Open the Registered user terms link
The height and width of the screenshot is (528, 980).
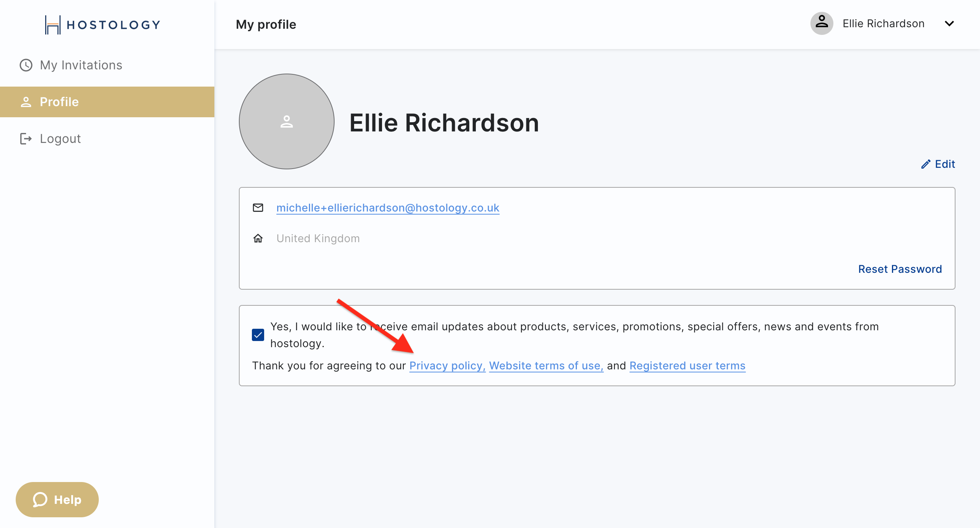(688, 366)
